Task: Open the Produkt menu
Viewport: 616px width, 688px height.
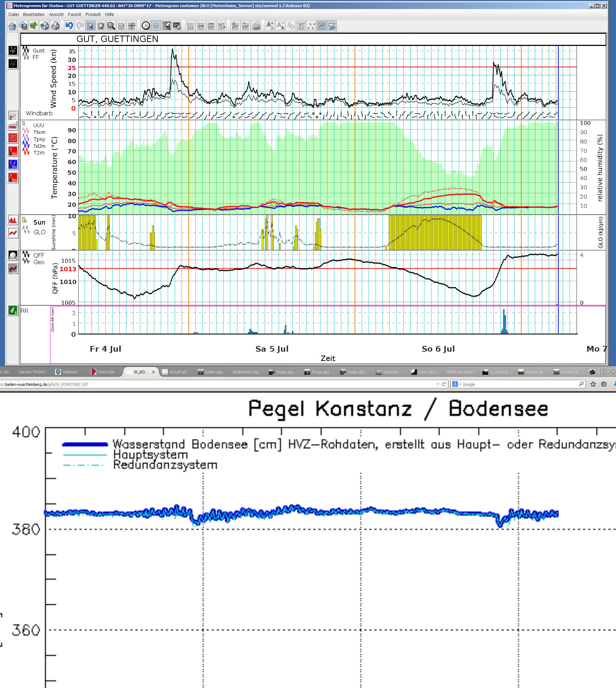Action: [93, 15]
